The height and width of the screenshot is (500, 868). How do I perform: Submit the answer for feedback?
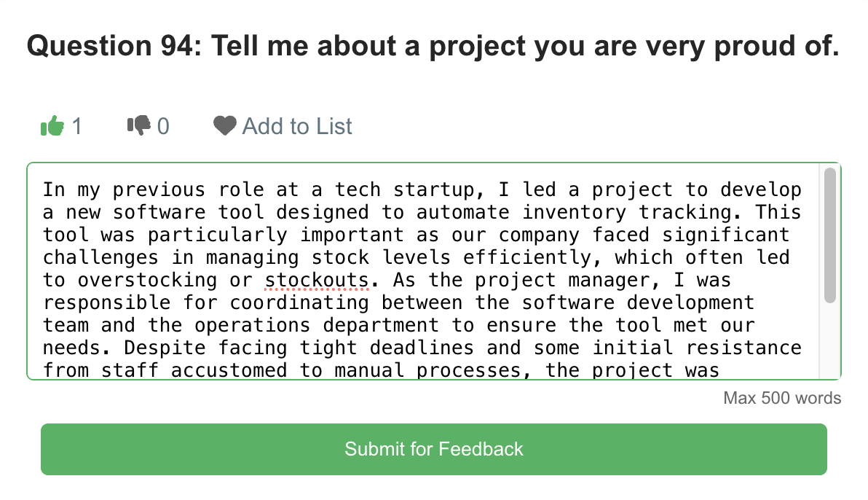(x=434, y=449)
